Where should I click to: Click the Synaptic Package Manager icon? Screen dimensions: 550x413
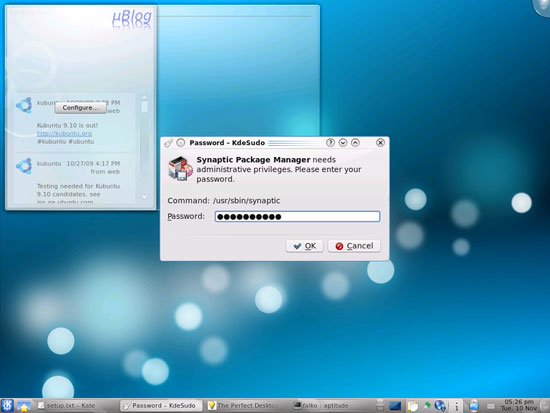point(180,169)
